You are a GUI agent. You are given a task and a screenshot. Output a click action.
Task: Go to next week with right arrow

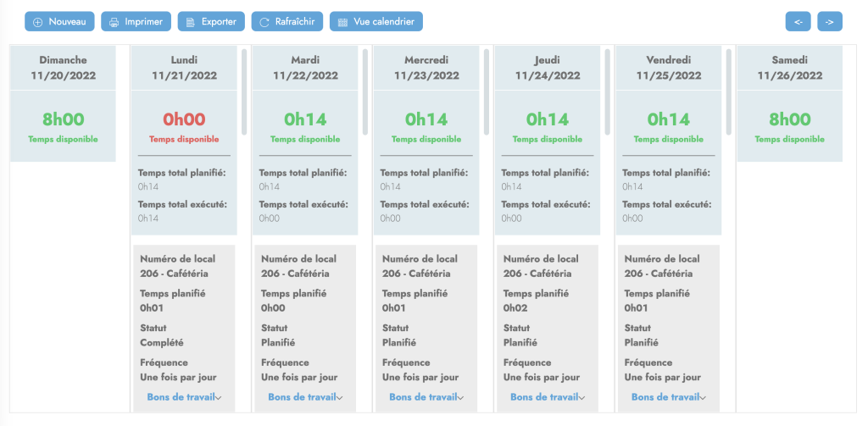830,22
